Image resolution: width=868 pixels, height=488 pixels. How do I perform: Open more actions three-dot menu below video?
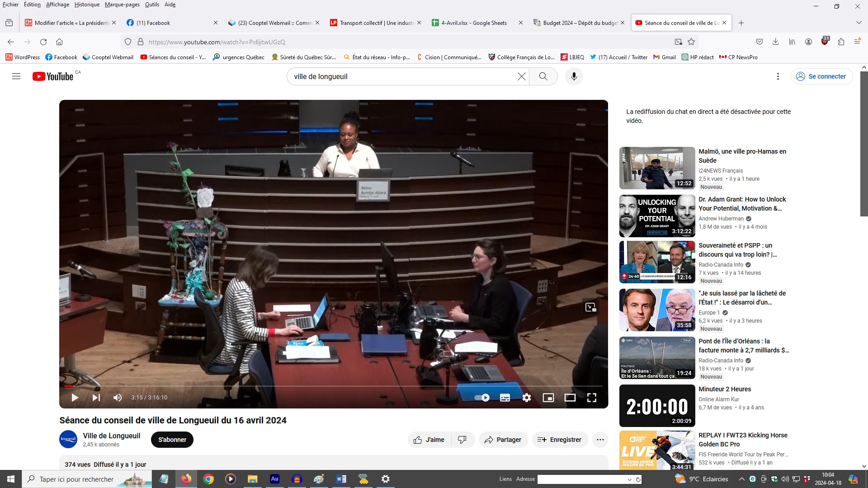(x=600, y=440)
